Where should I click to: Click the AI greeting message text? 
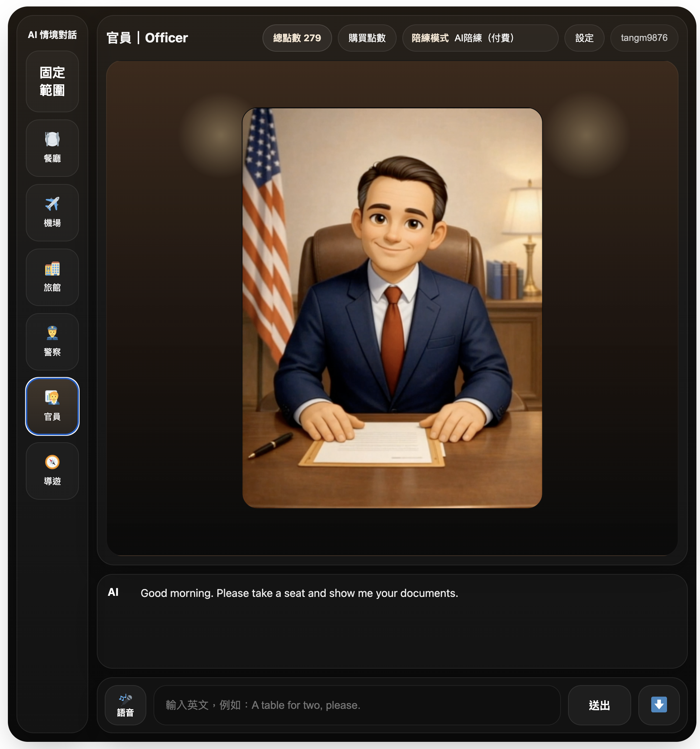click(x=299, y=593)
